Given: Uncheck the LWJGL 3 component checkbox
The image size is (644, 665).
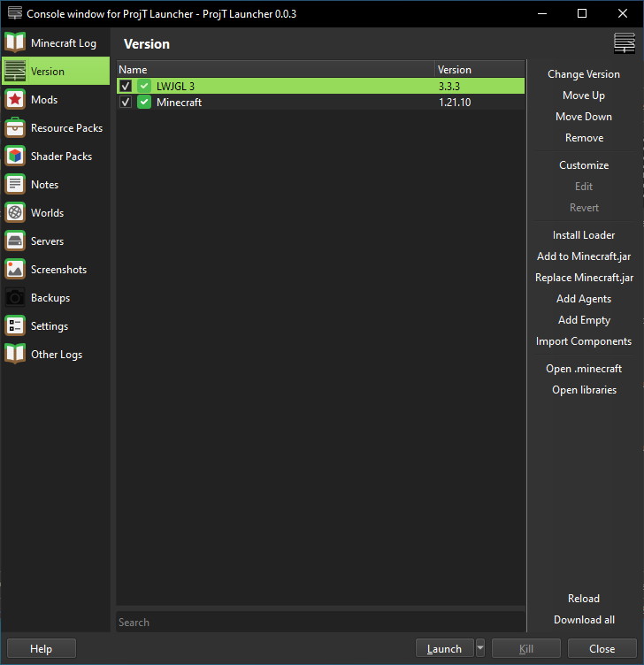Looking at the screenshot, I should point(126,86).
